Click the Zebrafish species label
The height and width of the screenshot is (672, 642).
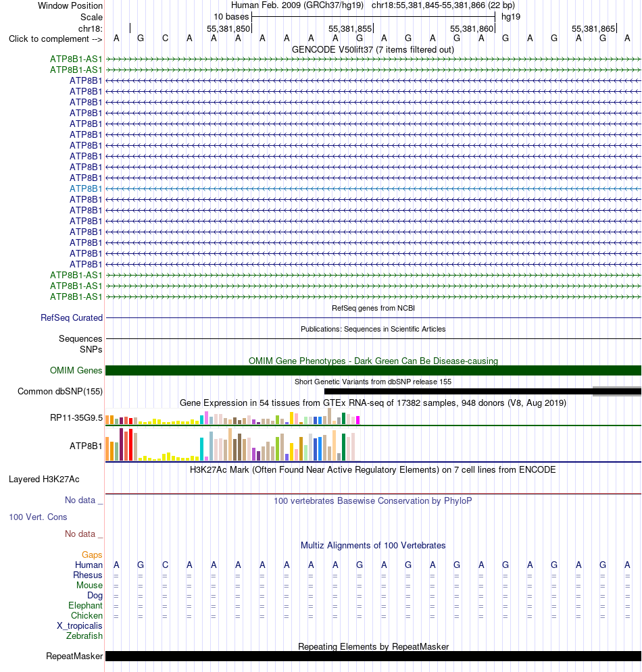click(84, 636)
